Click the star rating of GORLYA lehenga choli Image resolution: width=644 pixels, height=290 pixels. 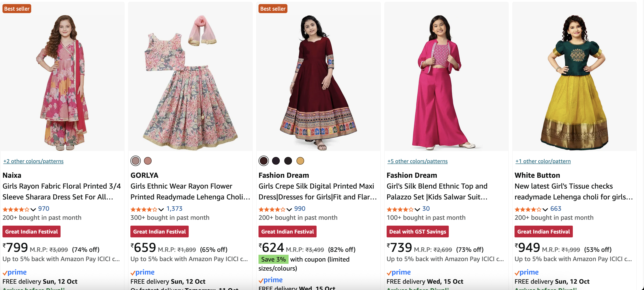(x=144, y=209)
